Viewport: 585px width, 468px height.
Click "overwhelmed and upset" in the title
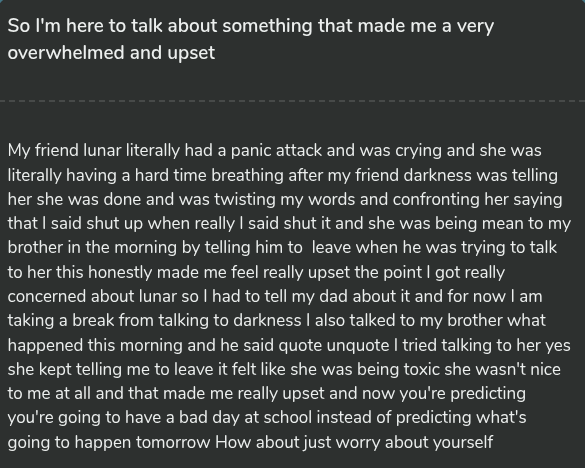pos(111,53)
